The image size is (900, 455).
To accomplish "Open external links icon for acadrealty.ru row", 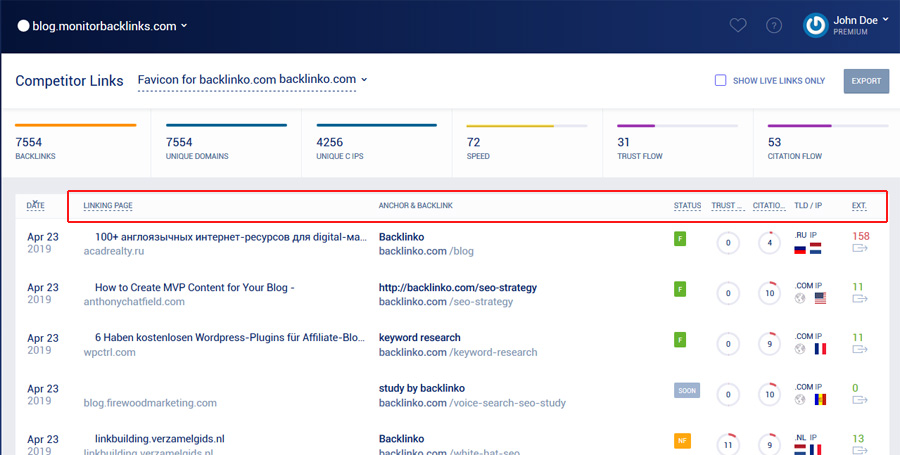I will [859, 248].
